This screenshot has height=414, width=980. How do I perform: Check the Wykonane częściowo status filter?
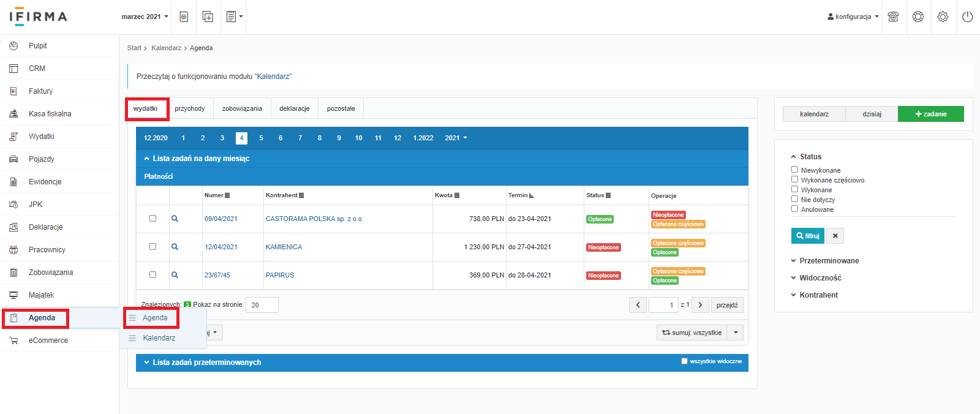[x=794, y=179]
